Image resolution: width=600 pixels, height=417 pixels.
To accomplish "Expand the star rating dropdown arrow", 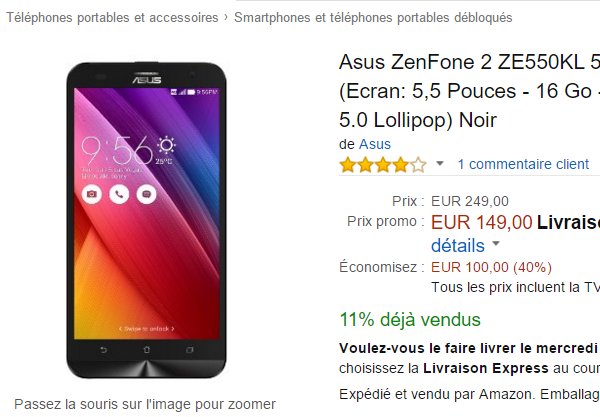I will tap(440, 164).
